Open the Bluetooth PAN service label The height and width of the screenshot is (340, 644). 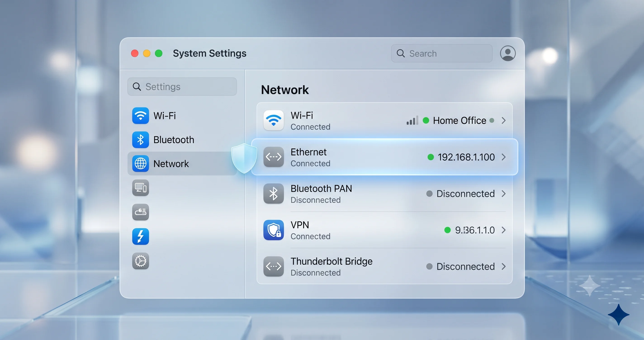pyautogui.click(x=321, y=189)
